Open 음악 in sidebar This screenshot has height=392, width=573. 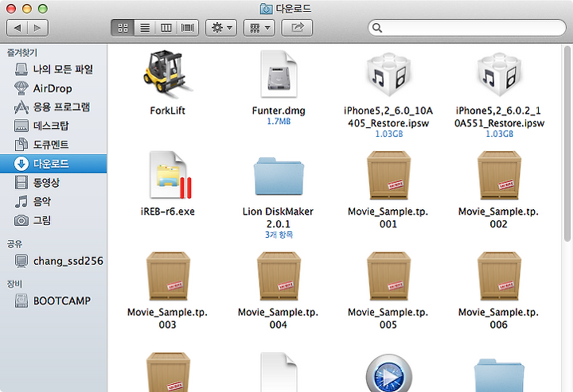tap(53, 201)
